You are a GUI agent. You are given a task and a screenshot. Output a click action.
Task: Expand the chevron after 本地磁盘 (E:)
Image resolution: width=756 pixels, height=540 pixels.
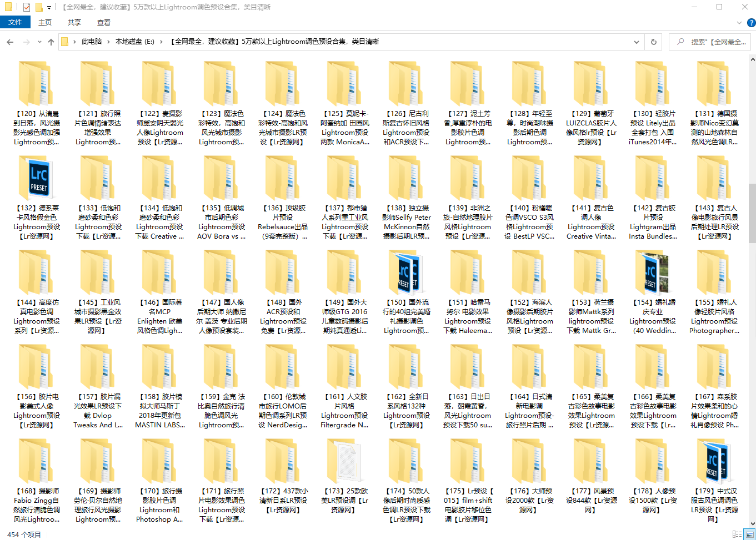pyautogui.click(x=162, y=42)
